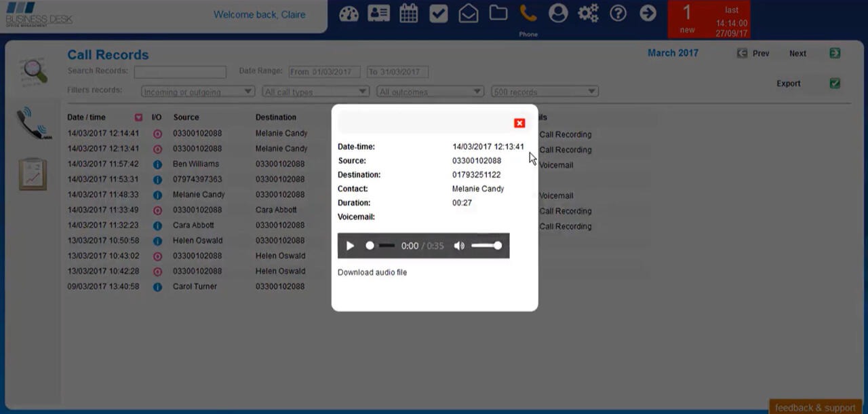Open the contacts card icon
868x414 pixels.
point(378,14)
